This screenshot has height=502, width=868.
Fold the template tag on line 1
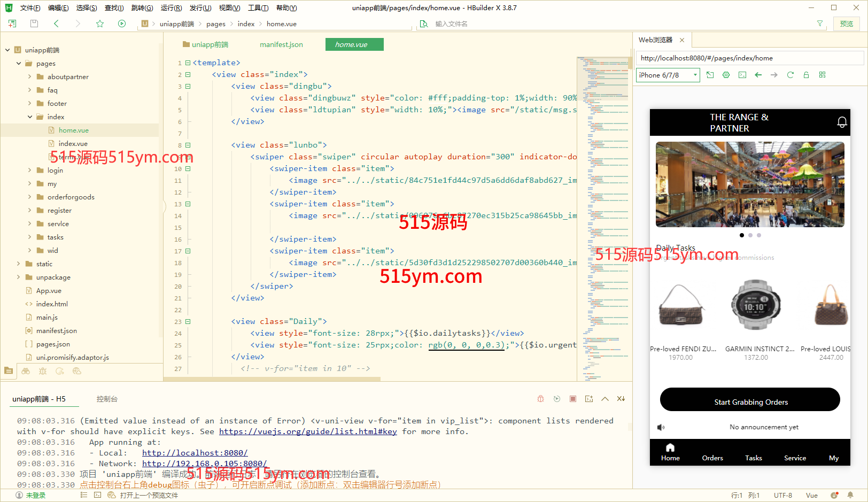tap(188, 63)
